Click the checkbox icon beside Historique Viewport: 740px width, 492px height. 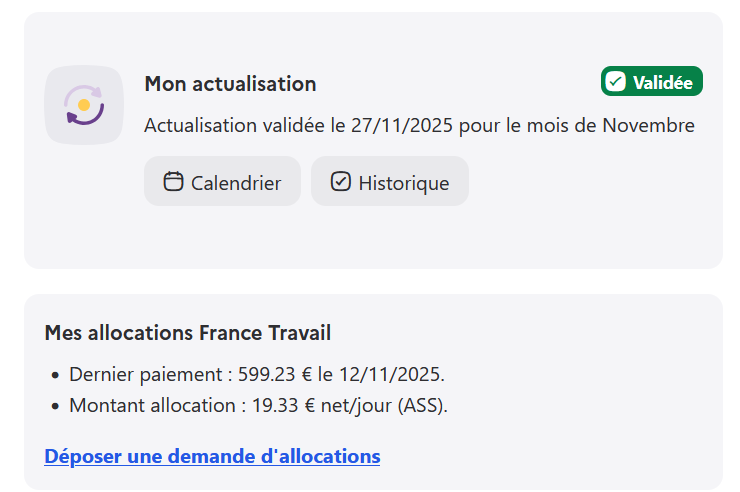pyautogui.click(x=341, y=182)
